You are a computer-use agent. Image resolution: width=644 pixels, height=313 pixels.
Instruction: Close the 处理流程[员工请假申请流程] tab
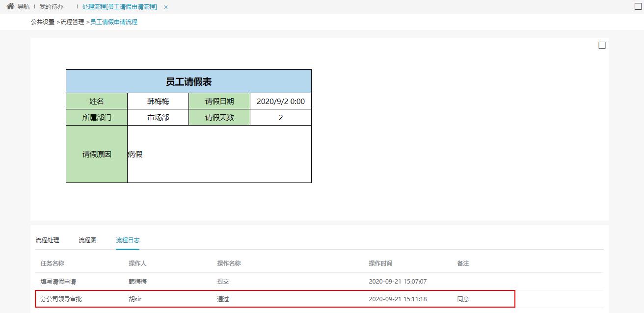click(x=165, y=7)
